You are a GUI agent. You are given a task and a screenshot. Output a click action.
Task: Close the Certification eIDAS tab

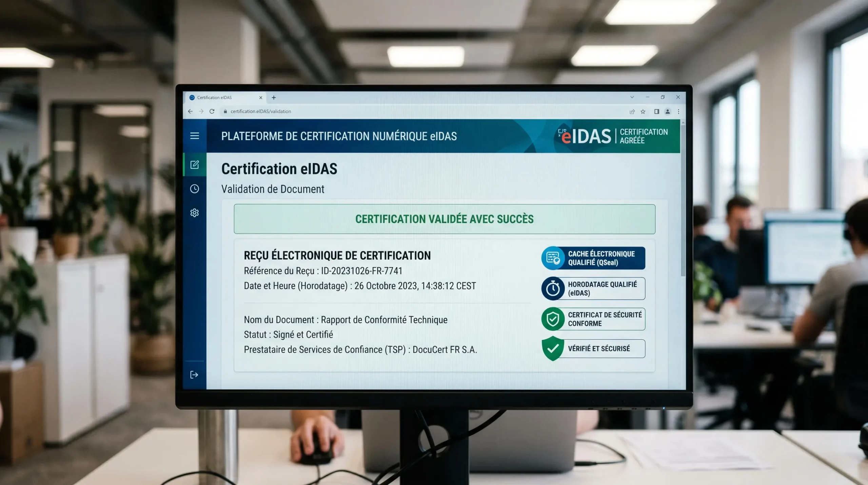coord(261,98)
